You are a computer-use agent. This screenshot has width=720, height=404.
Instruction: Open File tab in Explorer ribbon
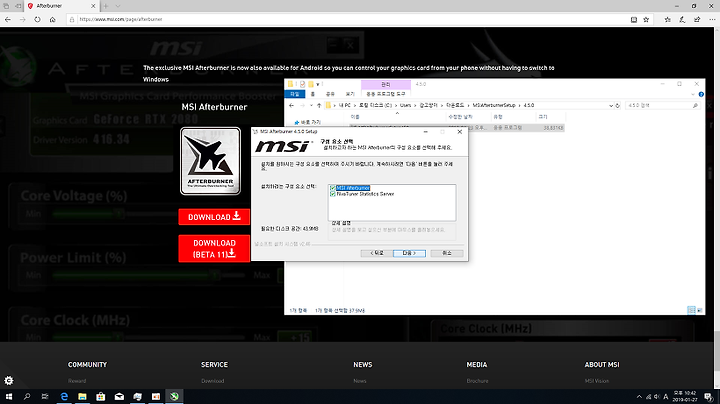[294, 94]
